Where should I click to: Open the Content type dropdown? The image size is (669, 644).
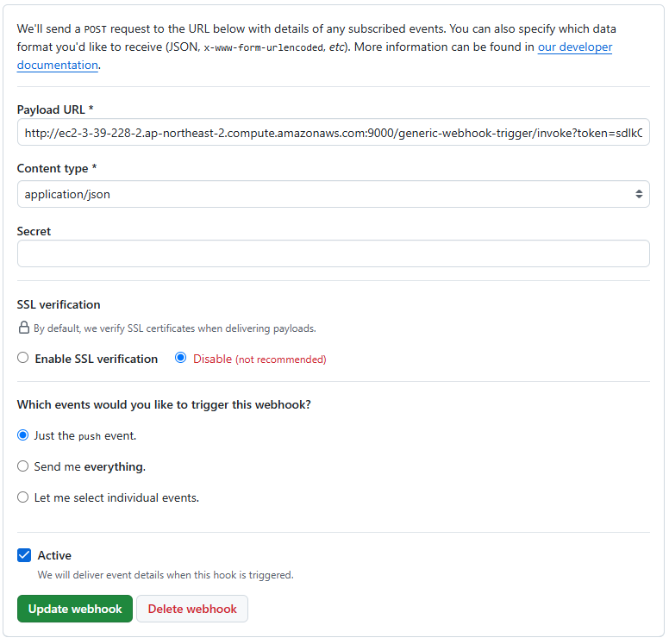pos(333,194)
